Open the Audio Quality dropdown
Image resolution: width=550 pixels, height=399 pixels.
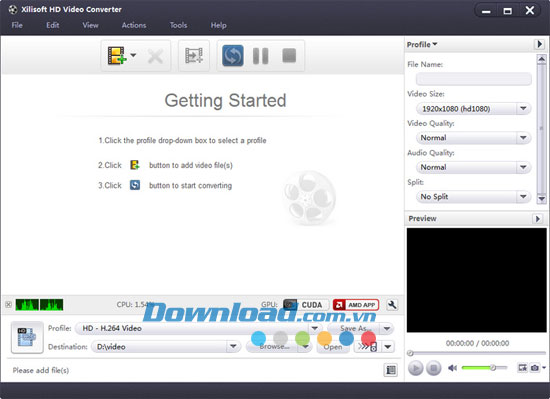pos(474,167)
